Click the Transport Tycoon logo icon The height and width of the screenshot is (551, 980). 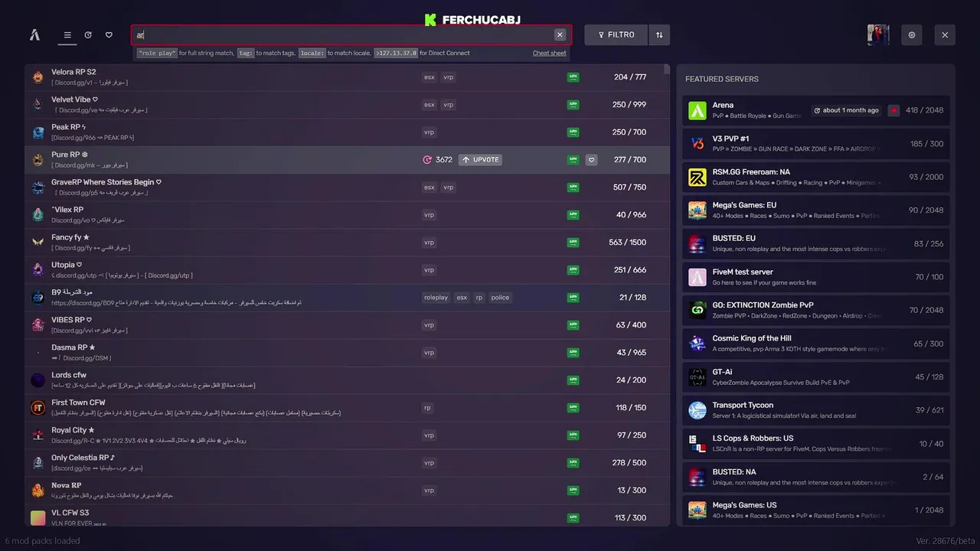697,410
